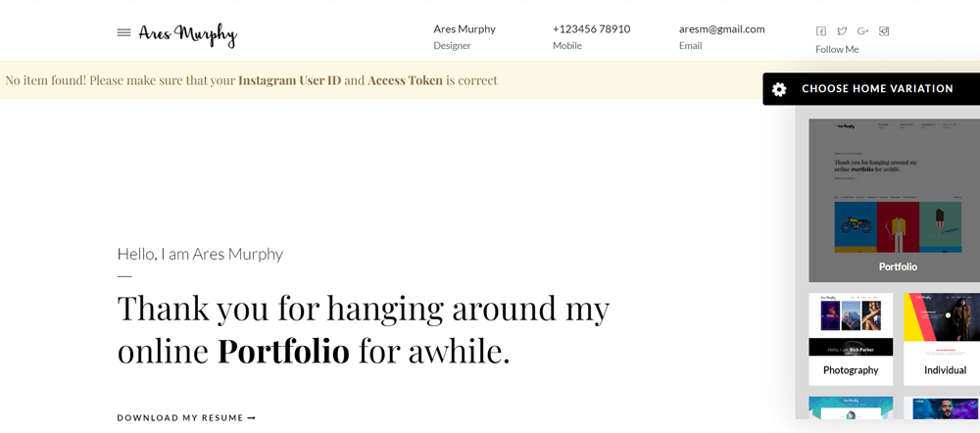Open the Instagram icon in header

pos(884,31)
